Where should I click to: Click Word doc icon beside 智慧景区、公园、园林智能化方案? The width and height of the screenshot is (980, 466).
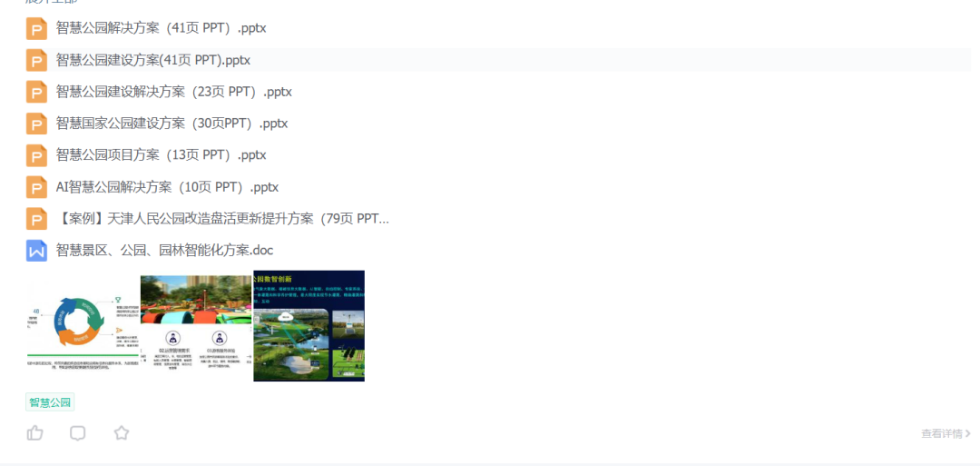click(36, 251)
